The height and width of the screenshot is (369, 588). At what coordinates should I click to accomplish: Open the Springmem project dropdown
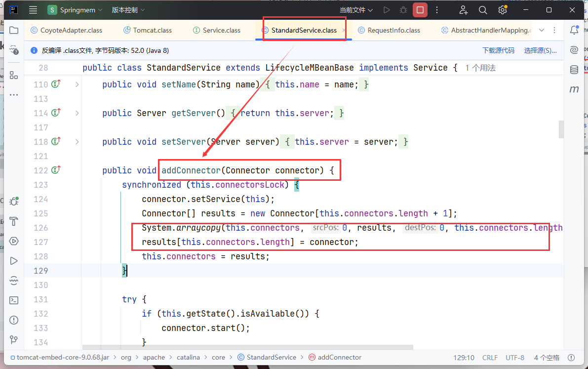[x=75, y=10]
